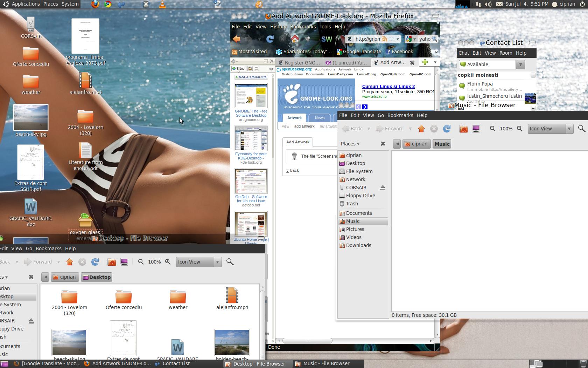Open home folder icon in Music browser toolbar
This screenshot has height=368, width=588.
pos(463,129)
